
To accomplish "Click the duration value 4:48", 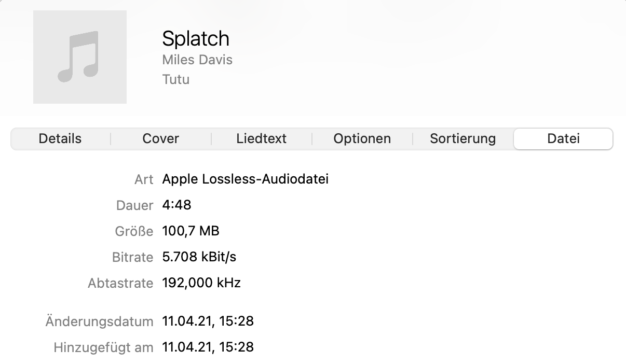I will 177,205.
